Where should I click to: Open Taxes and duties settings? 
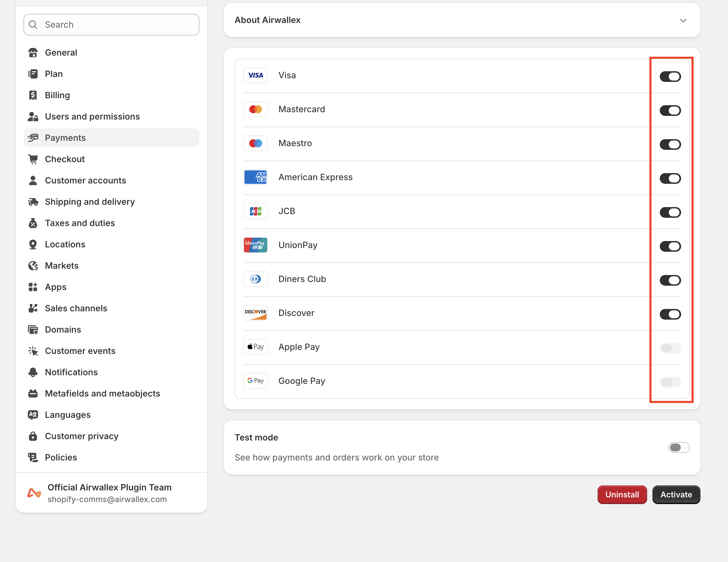(x=80, y=223)
